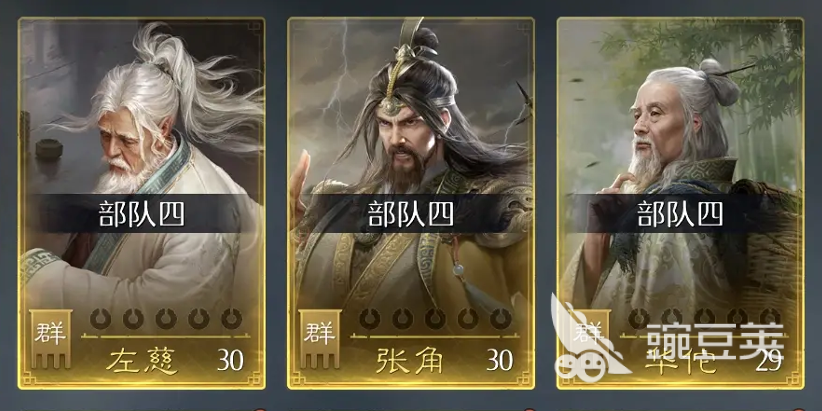Open the 左慈 name text
Viewport: 822px width, 411px height.
142,361
